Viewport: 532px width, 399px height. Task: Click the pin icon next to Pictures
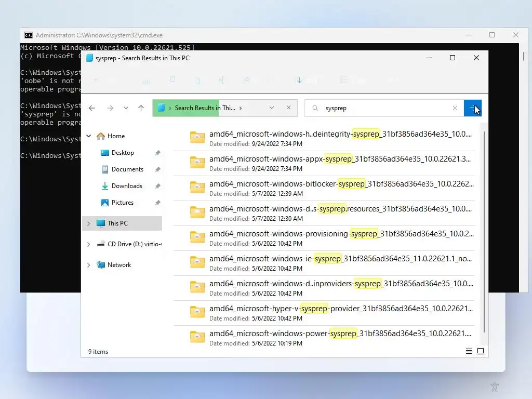(x=158, y=203)
